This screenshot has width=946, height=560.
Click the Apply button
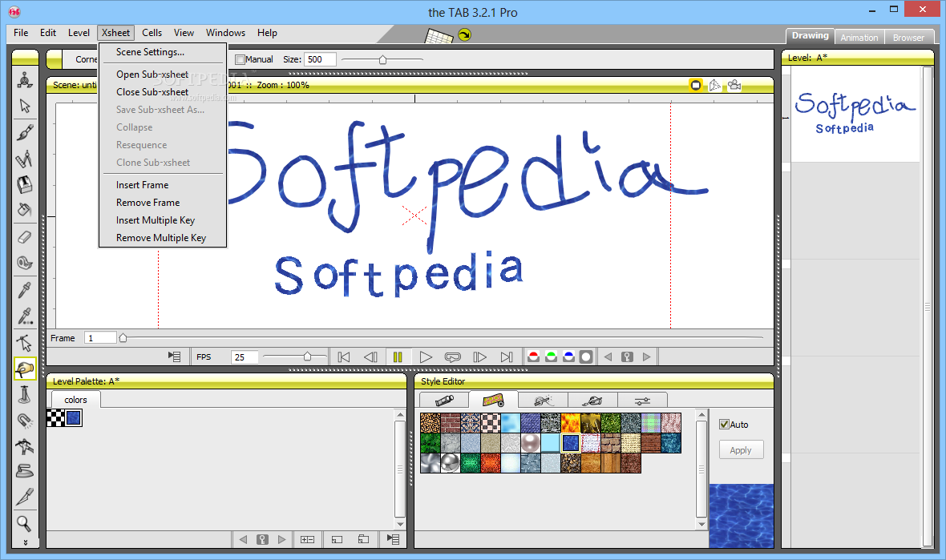point(741,450)
